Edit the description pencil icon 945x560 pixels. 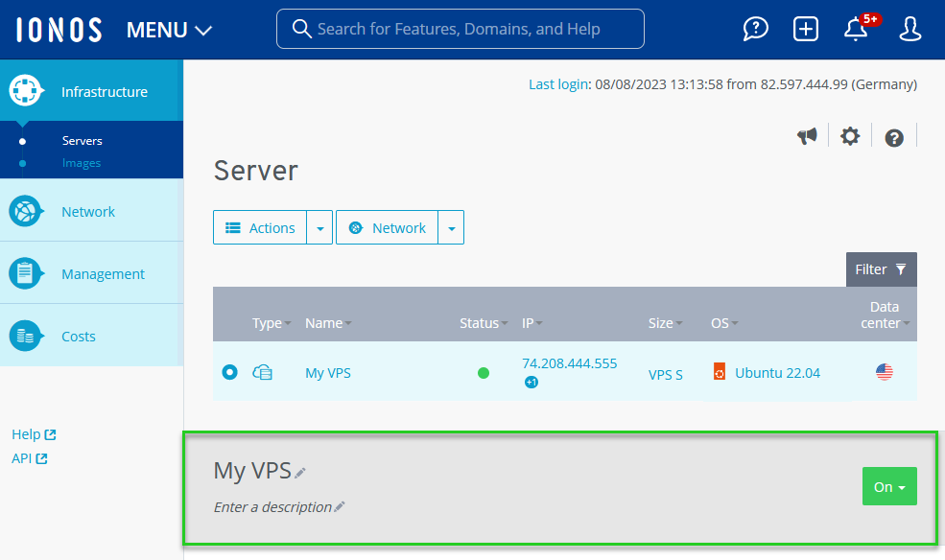[339, 507]
